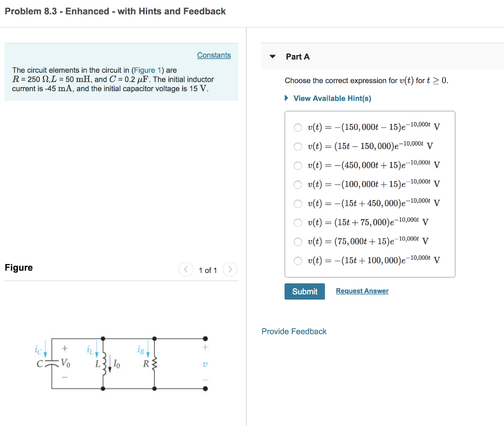Select answer v(t) = (15t − 150,000)e^−10,000t V
Screen dimensions: 504x426
pos(298,146)
